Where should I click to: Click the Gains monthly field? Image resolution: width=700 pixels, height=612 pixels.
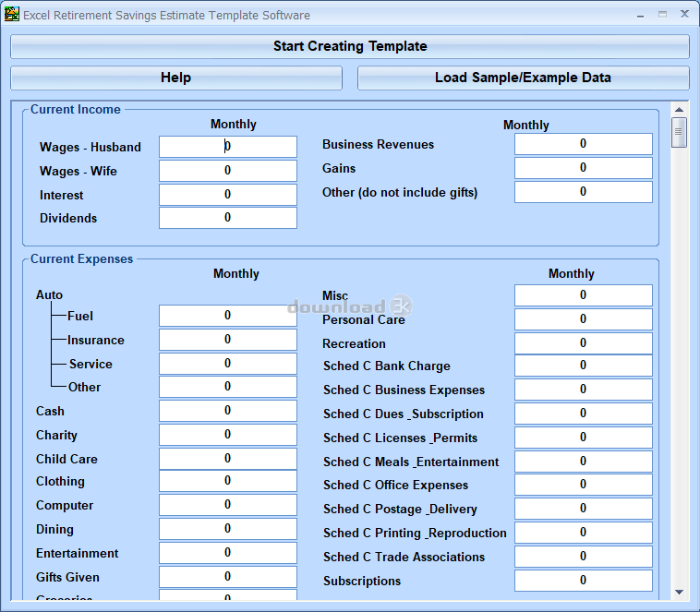click(x=583, y=168)
